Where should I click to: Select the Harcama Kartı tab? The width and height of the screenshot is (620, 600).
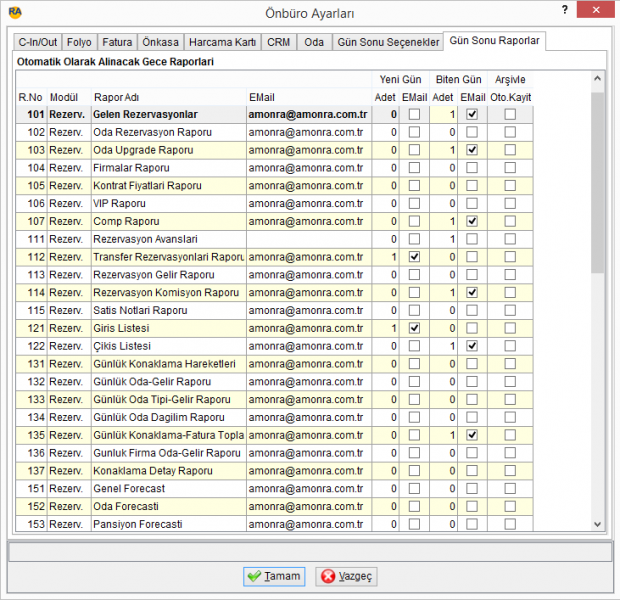pyautogui.click(x=222, y=42)
